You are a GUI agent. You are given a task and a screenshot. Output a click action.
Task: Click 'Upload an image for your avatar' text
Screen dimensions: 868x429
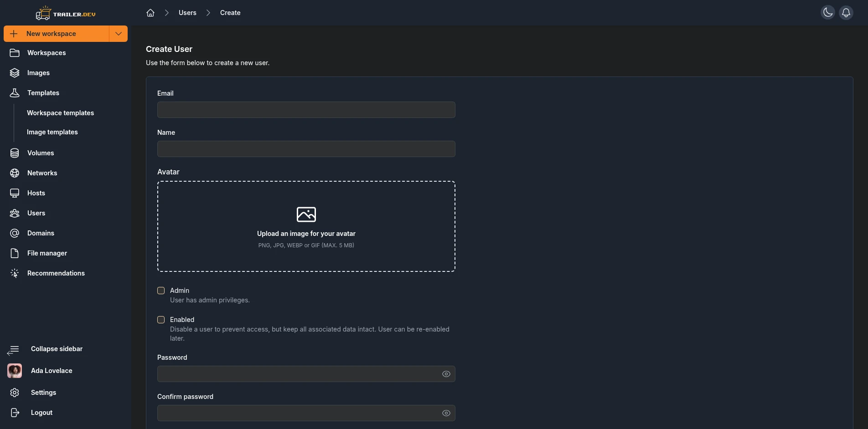pyautogui.click(x=306, y=234)
